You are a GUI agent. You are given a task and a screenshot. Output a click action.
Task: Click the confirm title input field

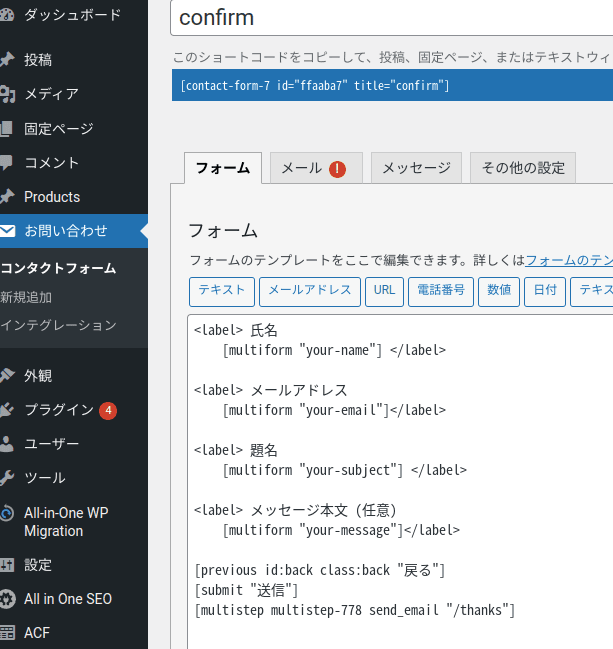[392, 18]
